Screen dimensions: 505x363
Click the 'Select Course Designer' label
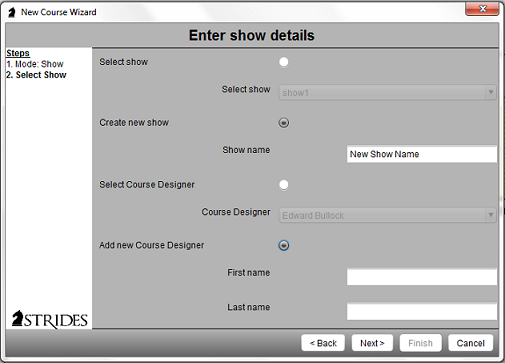point(147,185)
